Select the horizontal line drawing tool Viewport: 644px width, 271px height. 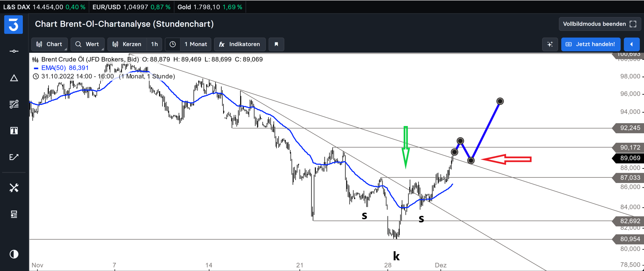pos(14,51)
